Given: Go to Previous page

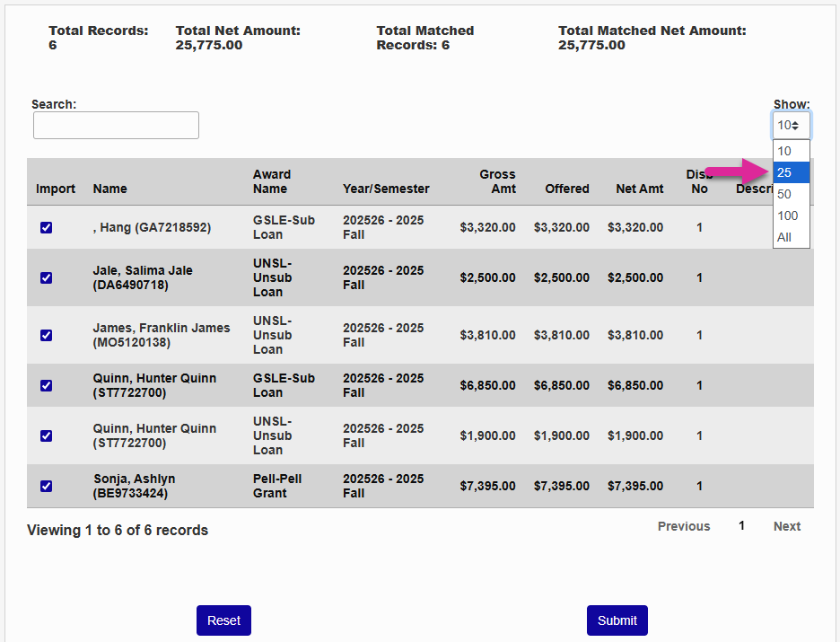Looking at the screenshot, I should click(683, 526).
